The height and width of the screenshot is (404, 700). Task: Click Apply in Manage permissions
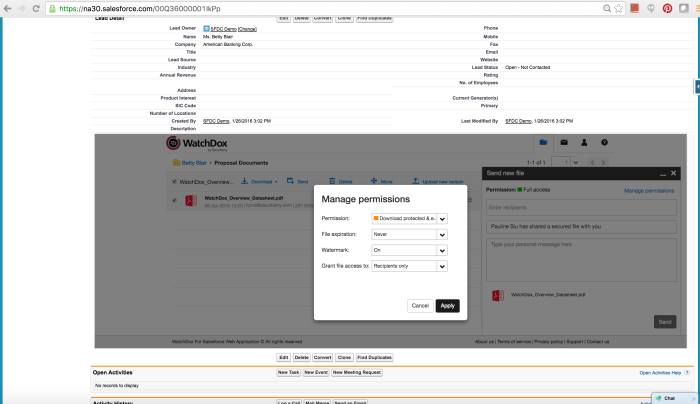click(x=447, y=306)
